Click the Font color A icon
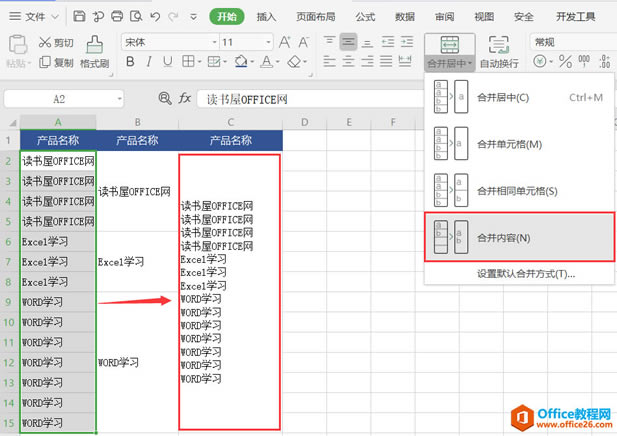Image resolution: width=617 pixels, height=436 pixels. 267,61
